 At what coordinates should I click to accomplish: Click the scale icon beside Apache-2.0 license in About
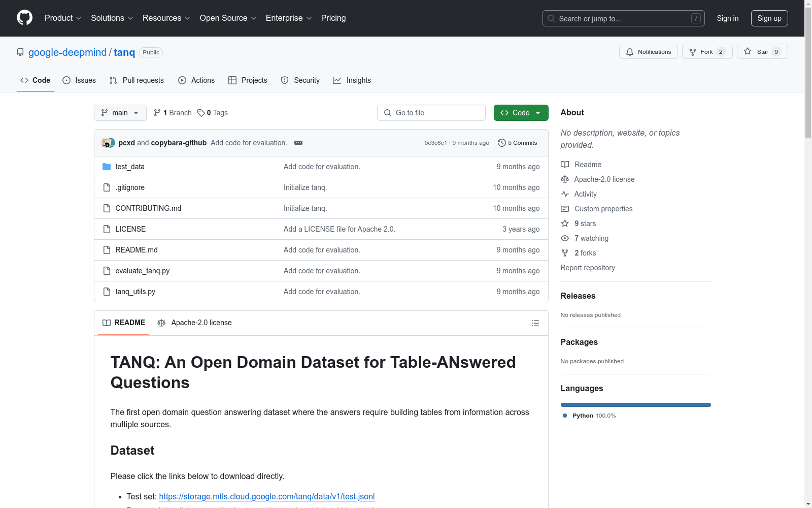pyautogui.click(x=565, y=179)
